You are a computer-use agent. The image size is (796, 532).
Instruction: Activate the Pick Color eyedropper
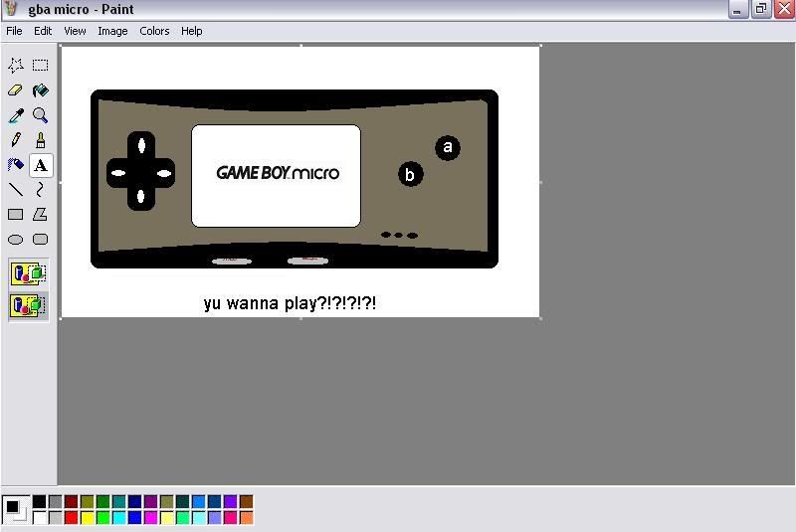(x=16, y=115)
